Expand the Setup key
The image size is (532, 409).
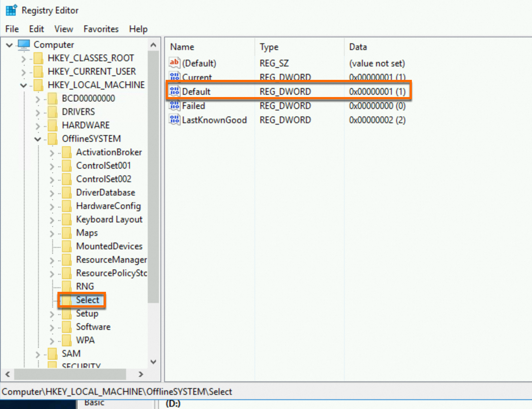point(52,314)
